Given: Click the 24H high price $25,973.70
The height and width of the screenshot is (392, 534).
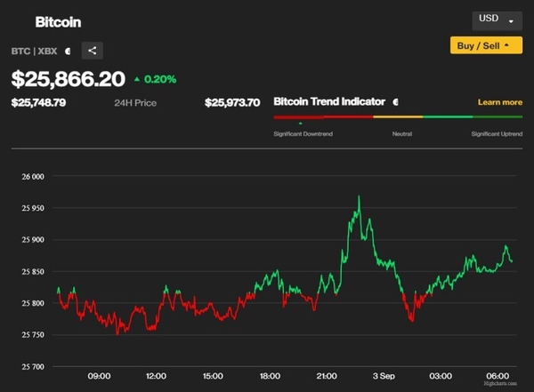Looking at the screenshot, I should click(x=232, y=102).
